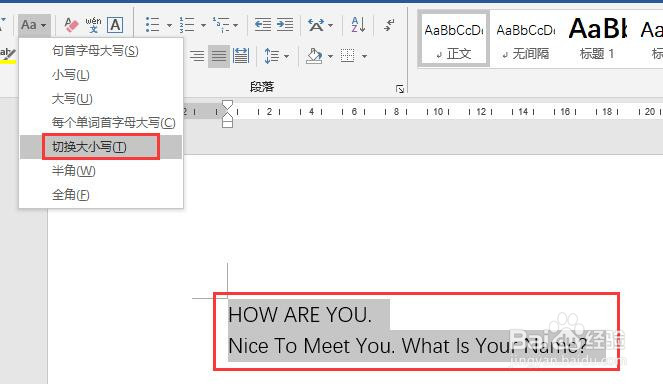663x384 pixels.
Task: Expand the Shading color dropdown arrow
Action: pos(330,56)
